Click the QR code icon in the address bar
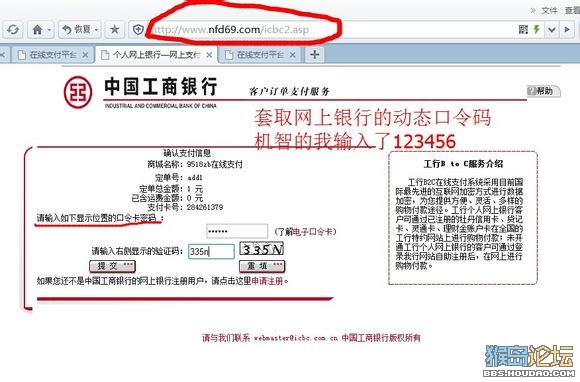The height and width of the screenshot is (382, 580). click(523, 30)
